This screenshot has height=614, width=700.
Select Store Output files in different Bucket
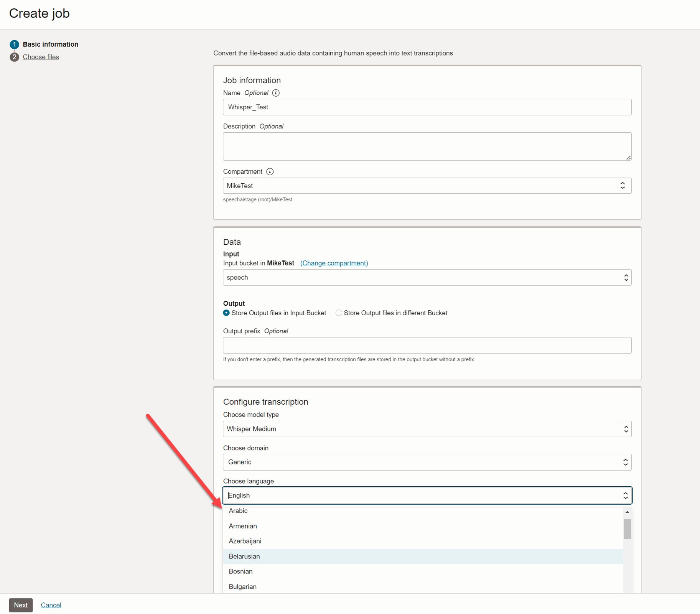click(339, 313)
